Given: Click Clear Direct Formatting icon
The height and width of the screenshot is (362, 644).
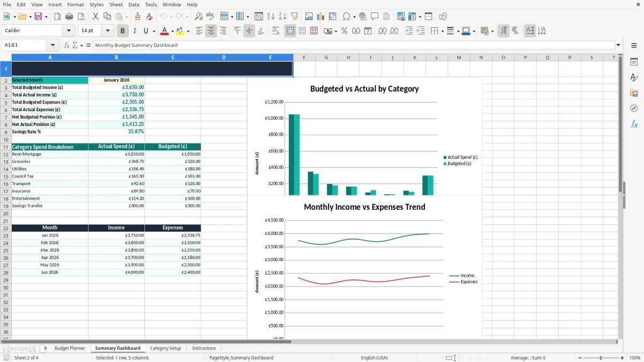Looking at the screenshot, I should pos(149,17).
